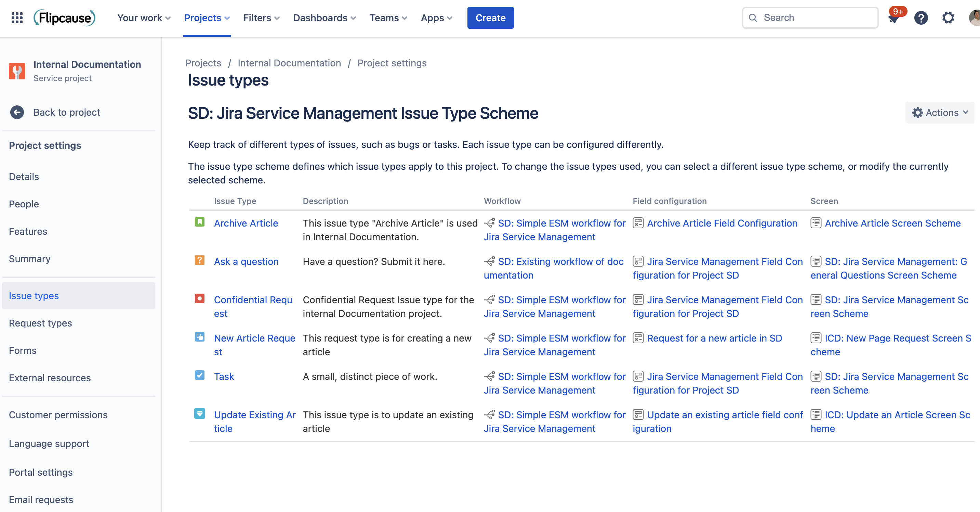Open the Request for a new article in SD link
This screenshot has height=512, width=980.
click(x=714, y=338)
